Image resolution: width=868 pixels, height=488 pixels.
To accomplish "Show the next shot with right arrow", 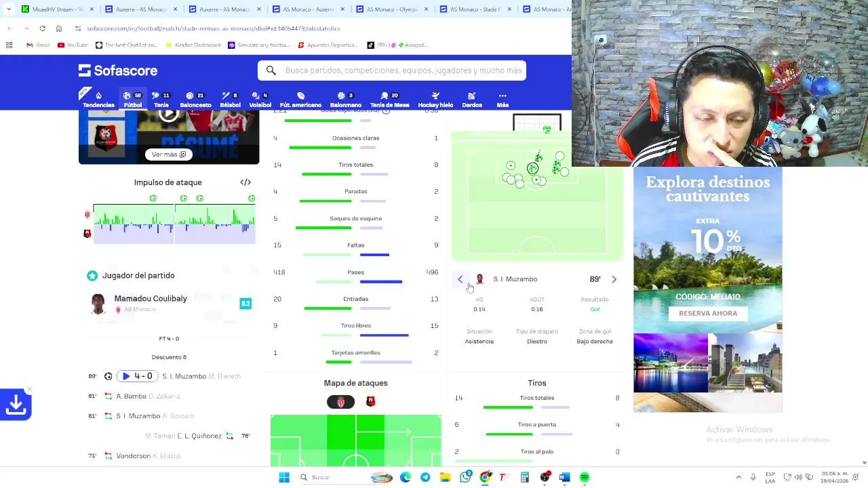I will (x=614, y=279).
